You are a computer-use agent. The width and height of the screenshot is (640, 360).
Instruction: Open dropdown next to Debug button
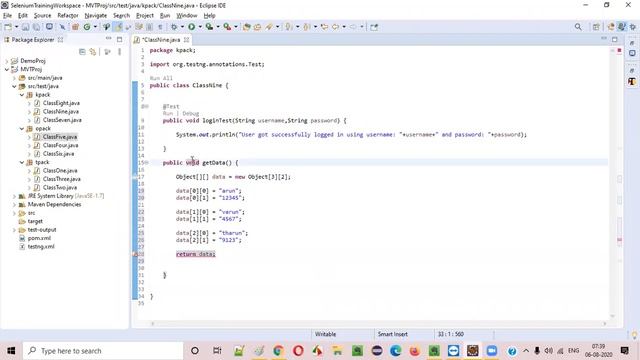(182, 27)
